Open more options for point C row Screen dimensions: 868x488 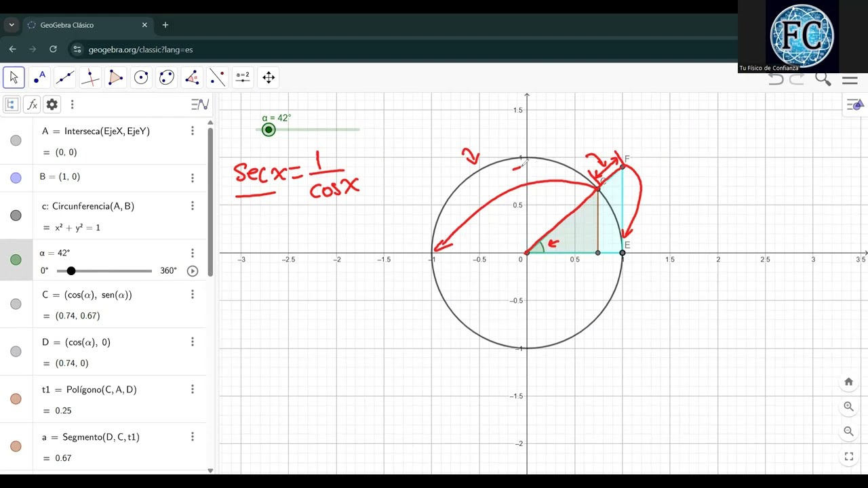(x=193, y=294)
